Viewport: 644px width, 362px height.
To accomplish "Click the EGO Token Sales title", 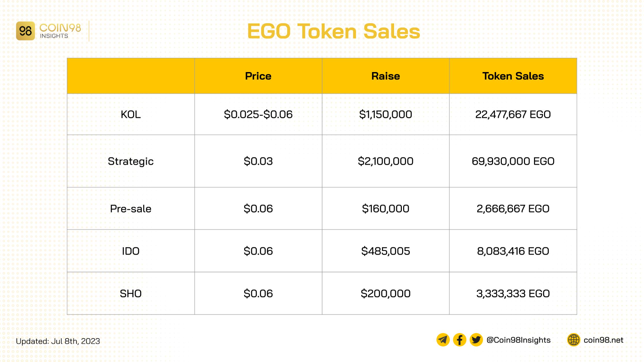I will click(x=333, y=32).
